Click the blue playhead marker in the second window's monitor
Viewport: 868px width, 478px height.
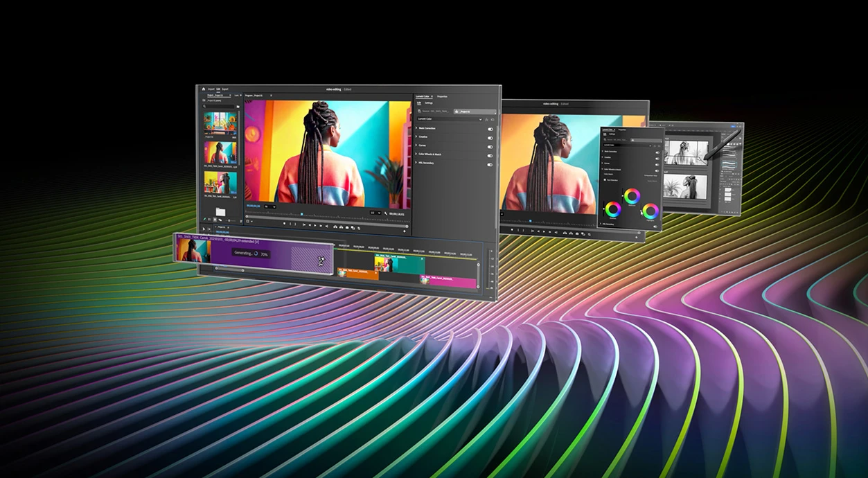pyautogui.click(x=531, y=221)
